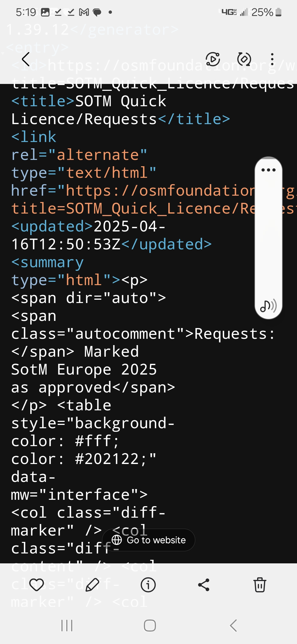Open recent apps navigation button
297x644 pixels.
[67, 626]
